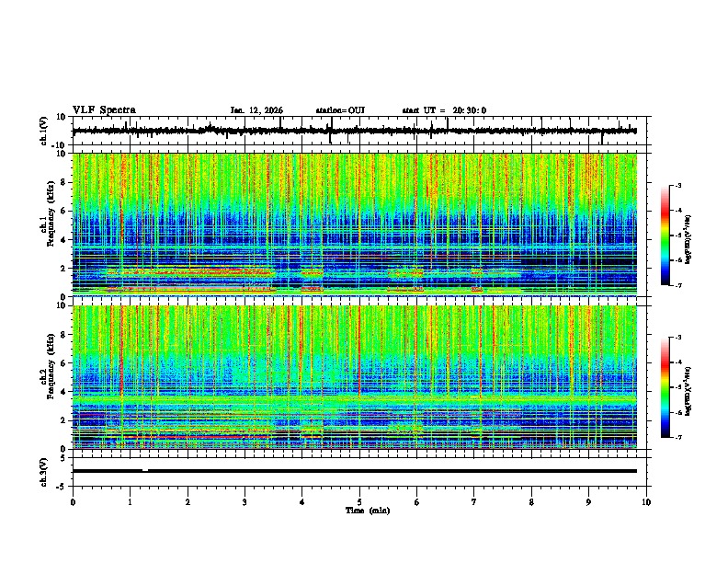Click the "-7" label on ch.2 color scale
Viewport: 728px width, 563px height.
pyautogui.click(x=677, y=437)
